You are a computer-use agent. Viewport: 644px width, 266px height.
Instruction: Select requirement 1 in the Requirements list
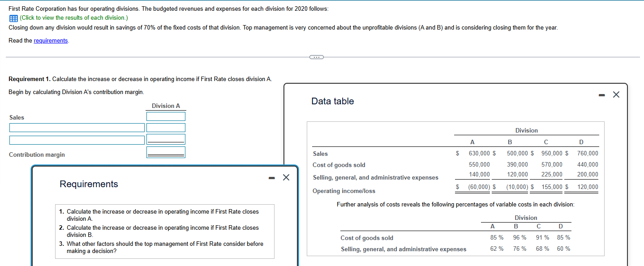click(163, 215)
